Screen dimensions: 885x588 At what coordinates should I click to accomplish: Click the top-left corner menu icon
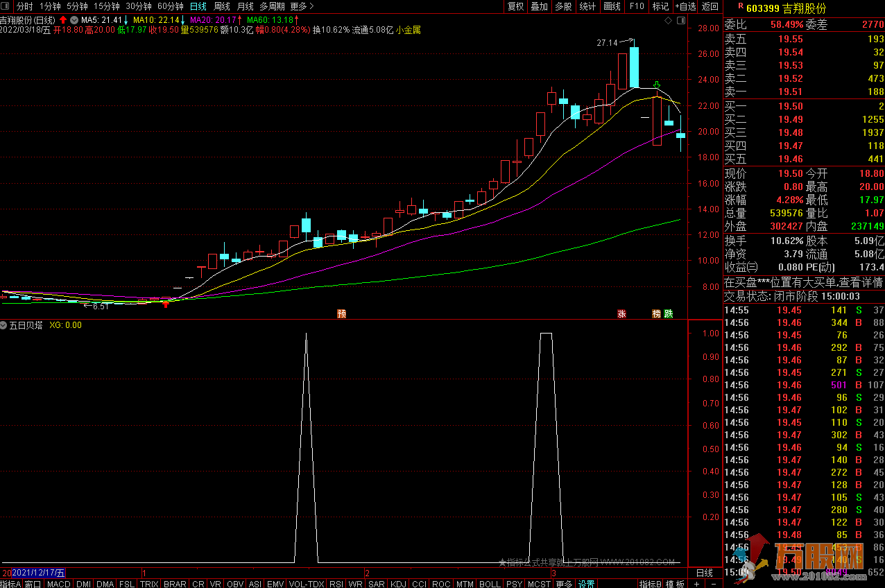pyautogui.click(x=6, y=6)
